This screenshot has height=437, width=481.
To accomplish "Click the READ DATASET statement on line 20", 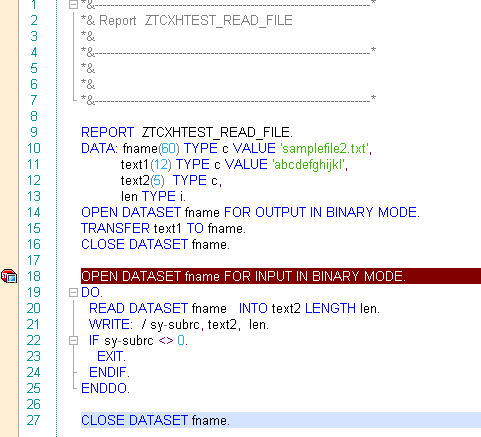I will point(234,308).
